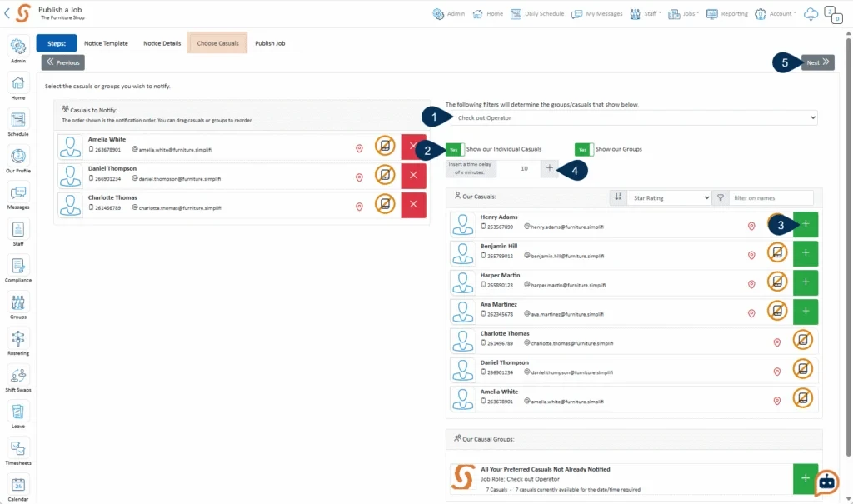Click the no-mobile icon for Harper Martin
The height and width of the screenshot is (504, 853).
(x=777, y=282)
